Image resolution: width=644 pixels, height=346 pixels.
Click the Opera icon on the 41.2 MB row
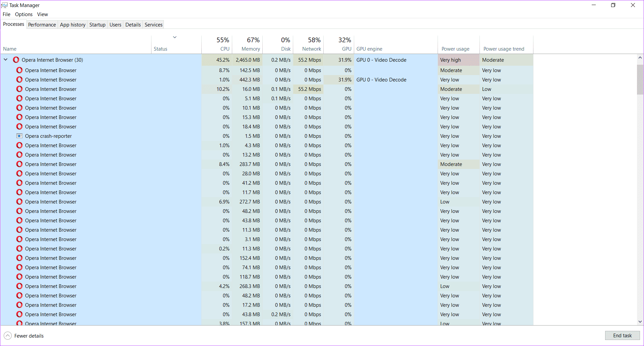pyautogui.click(x=19, y=183)
